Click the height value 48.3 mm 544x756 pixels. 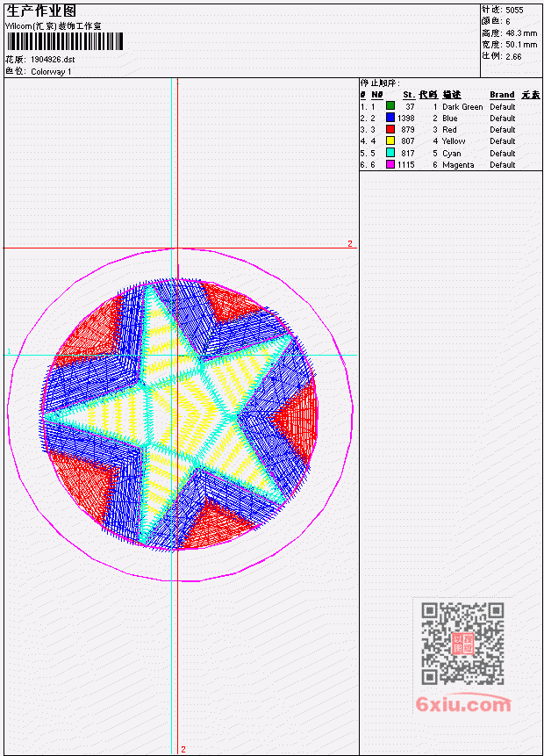tap(521, 33)
